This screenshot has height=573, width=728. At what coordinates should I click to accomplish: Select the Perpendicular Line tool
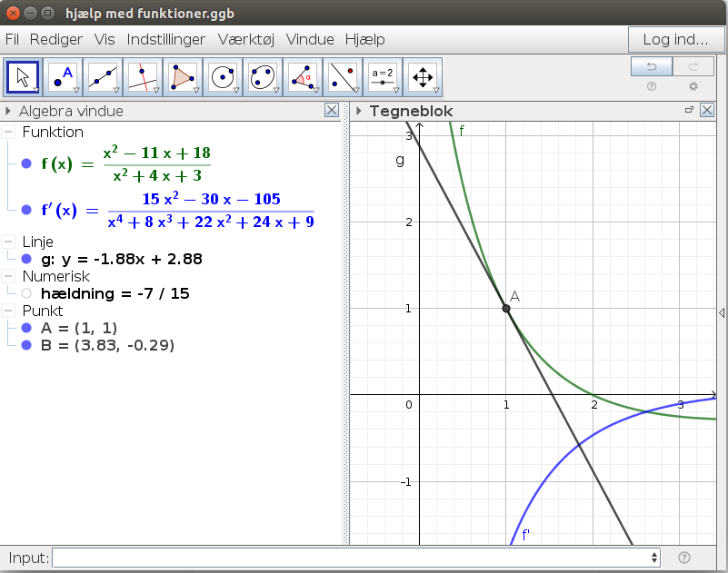(x=143, y=77)
